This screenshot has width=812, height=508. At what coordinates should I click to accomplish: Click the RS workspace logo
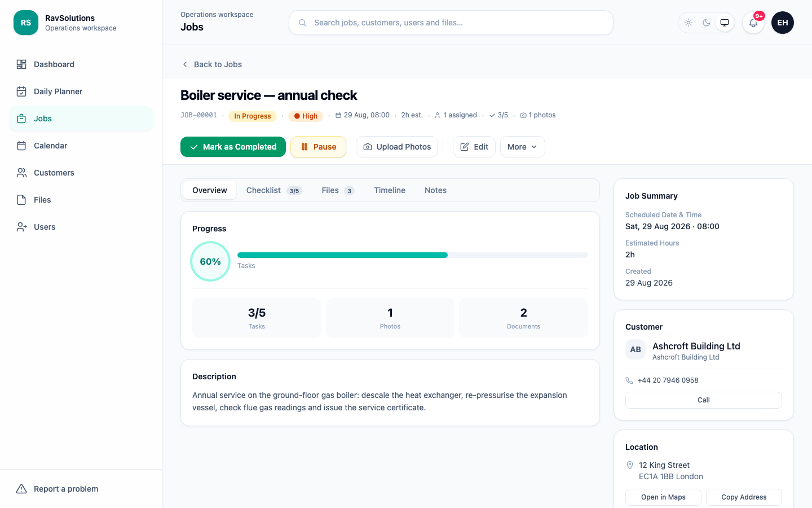26,23
